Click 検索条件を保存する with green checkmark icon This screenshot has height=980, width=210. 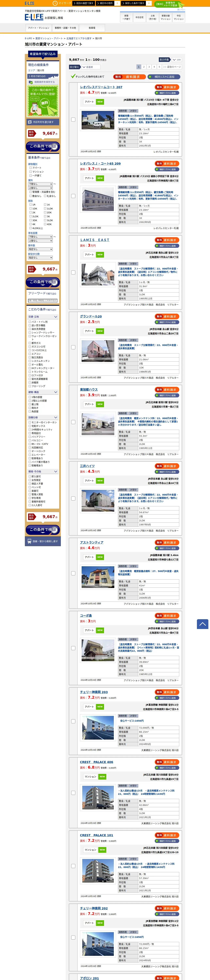point(43,82)
